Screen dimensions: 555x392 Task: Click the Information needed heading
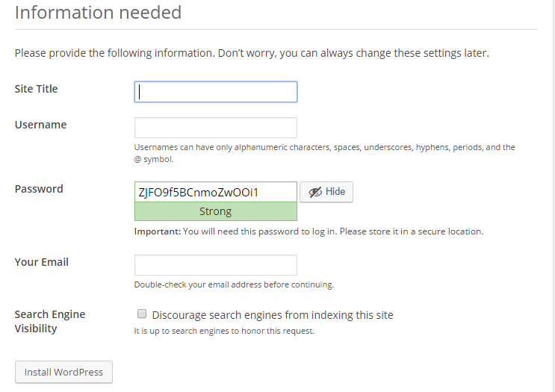(98, 13)
